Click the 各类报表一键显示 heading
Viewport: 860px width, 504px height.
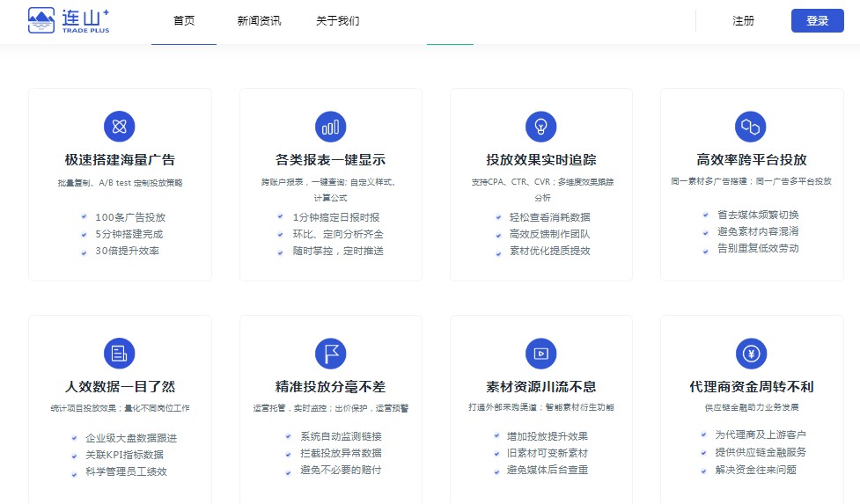[x=330, y=160]
